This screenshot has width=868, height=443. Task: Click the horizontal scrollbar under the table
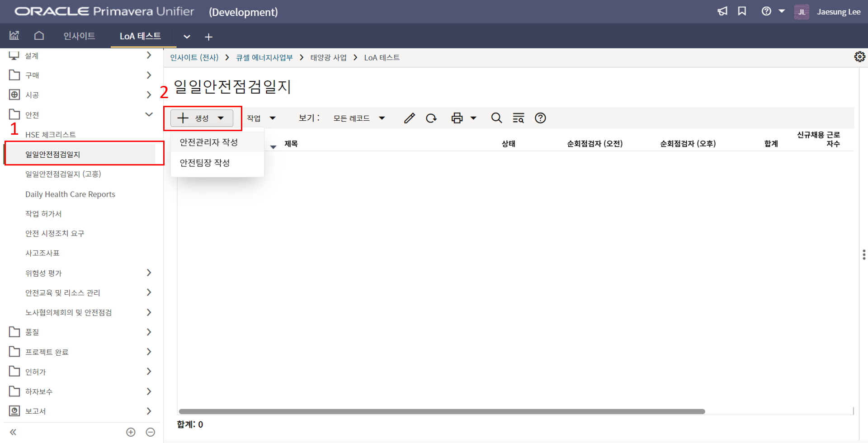point(442,411)
